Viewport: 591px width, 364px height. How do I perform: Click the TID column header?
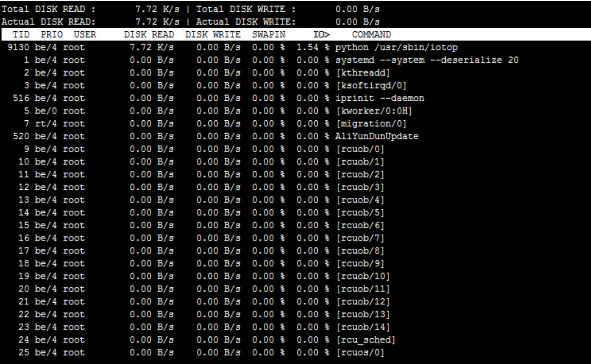pyautogui.click(x=20, y=34)
